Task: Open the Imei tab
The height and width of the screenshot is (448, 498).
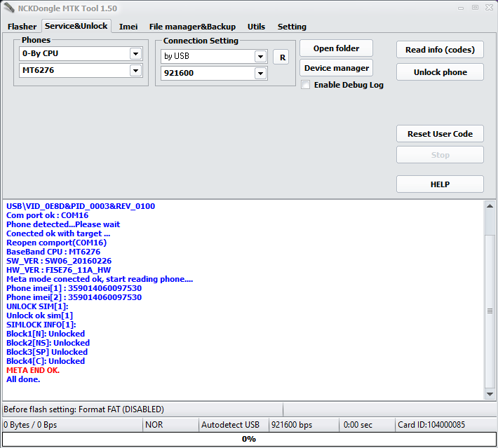Action: pyautogui.click(x=128, y=27)
